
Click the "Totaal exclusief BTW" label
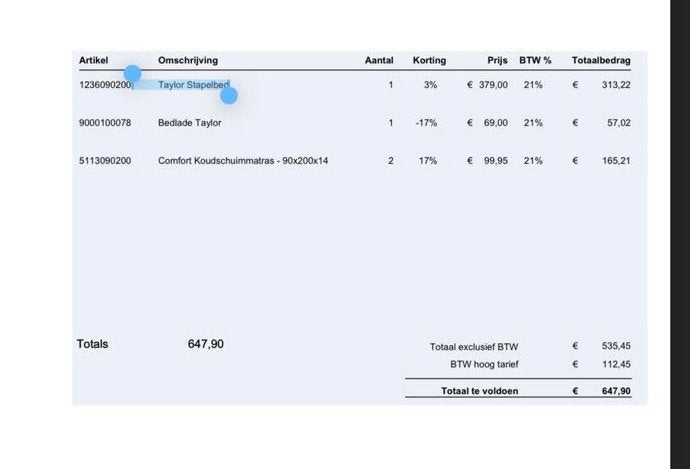474,347
